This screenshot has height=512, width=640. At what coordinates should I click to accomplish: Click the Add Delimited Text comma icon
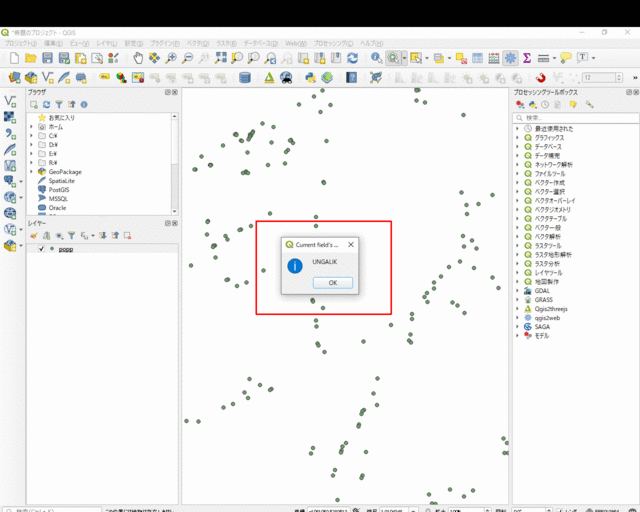pos(10,134)
